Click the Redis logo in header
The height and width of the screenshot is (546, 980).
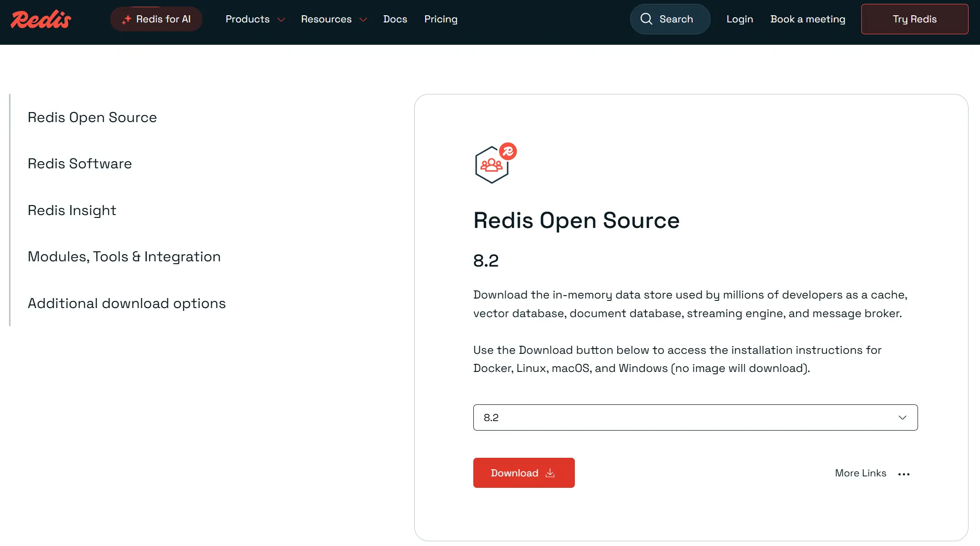pyautogui.click(x=41, y=19)
